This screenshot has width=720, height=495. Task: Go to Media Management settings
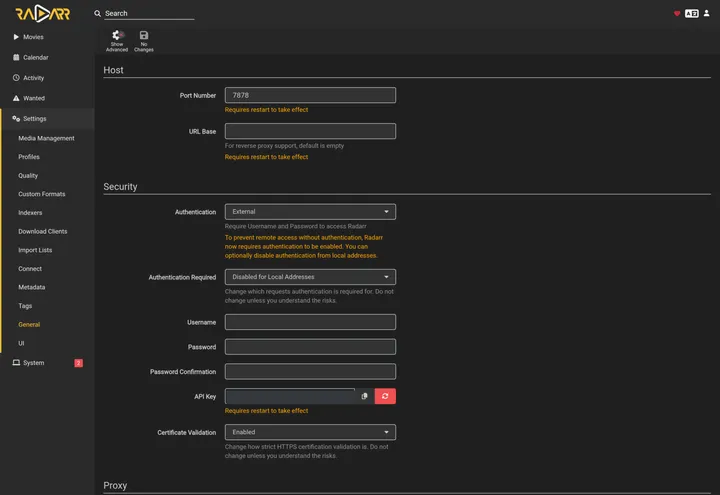pyautogui.click(x=46, y=138)
